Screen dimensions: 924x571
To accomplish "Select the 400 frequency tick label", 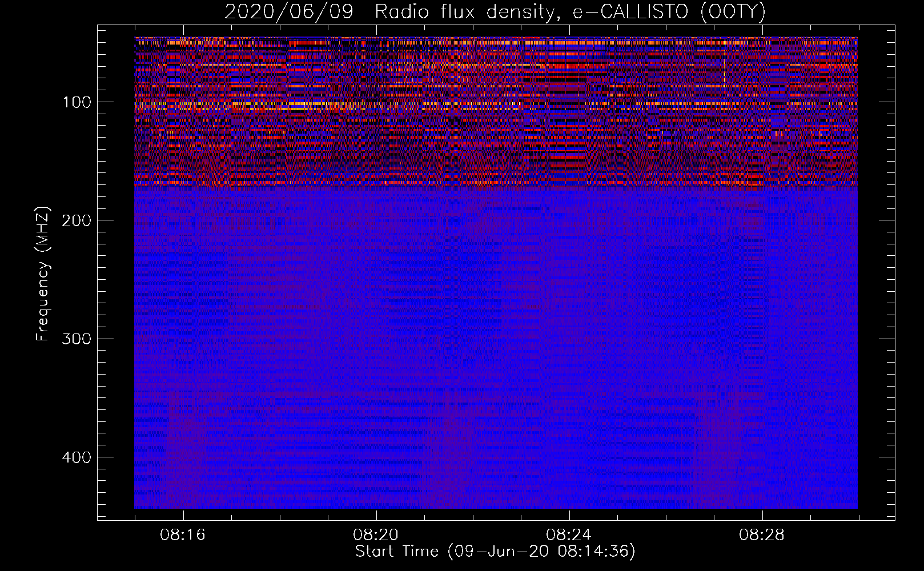I will click(77, 457).
